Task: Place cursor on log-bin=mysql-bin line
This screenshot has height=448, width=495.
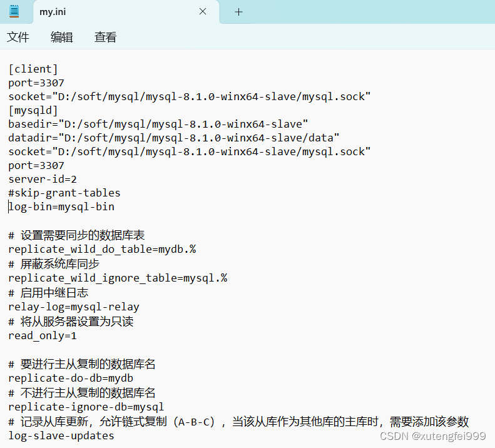Action: click(61, 206)
